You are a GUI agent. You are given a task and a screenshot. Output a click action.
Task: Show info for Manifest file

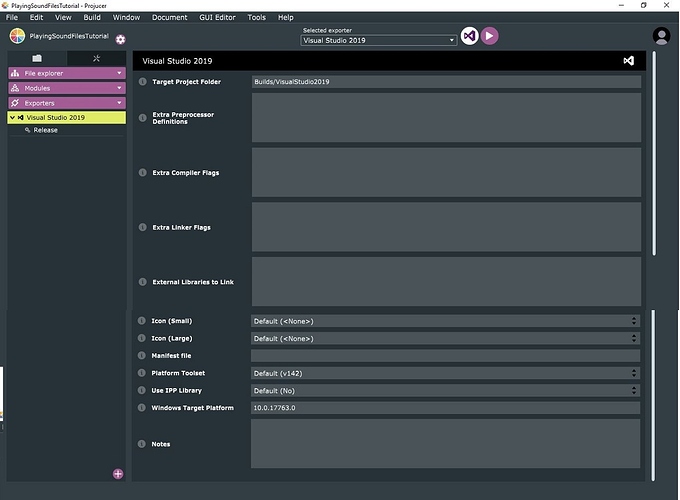click(x=141, y=356)
